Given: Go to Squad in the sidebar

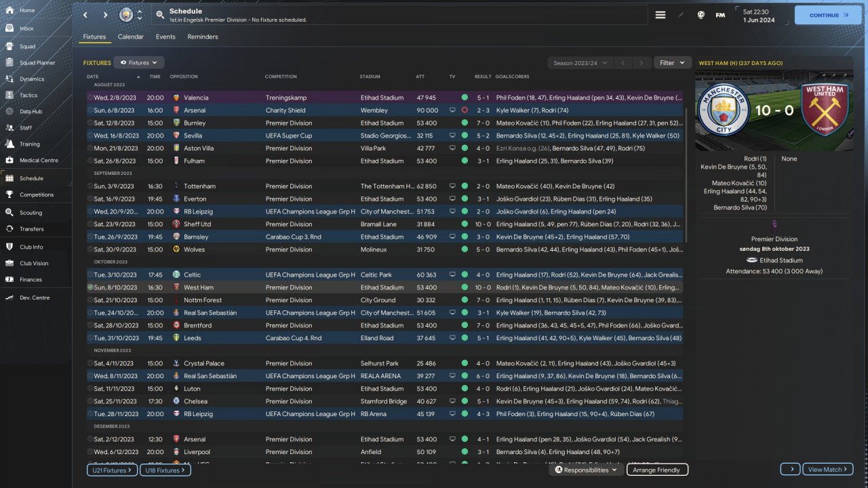Looking at the screenshot, I should [x=27, y=47].
